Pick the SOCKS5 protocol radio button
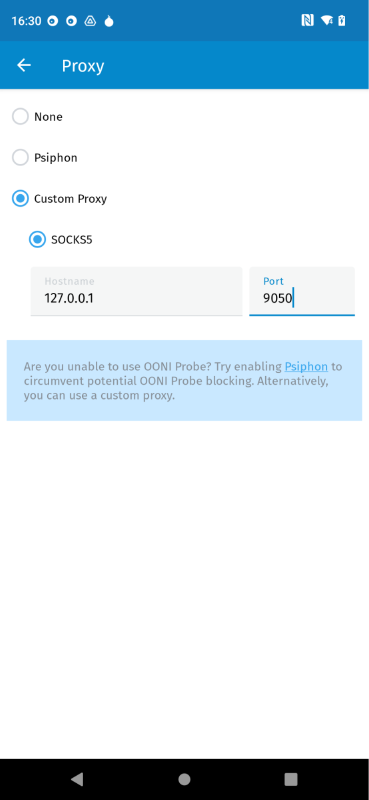 point(37,239)
